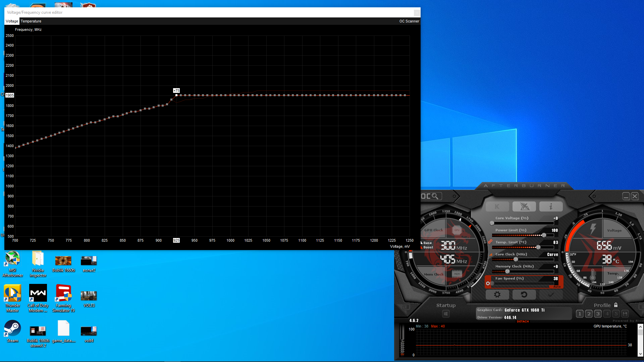Click the Power Limit slider handle
The height and width of the screenshot is (362, 644).
click(544, 235)
